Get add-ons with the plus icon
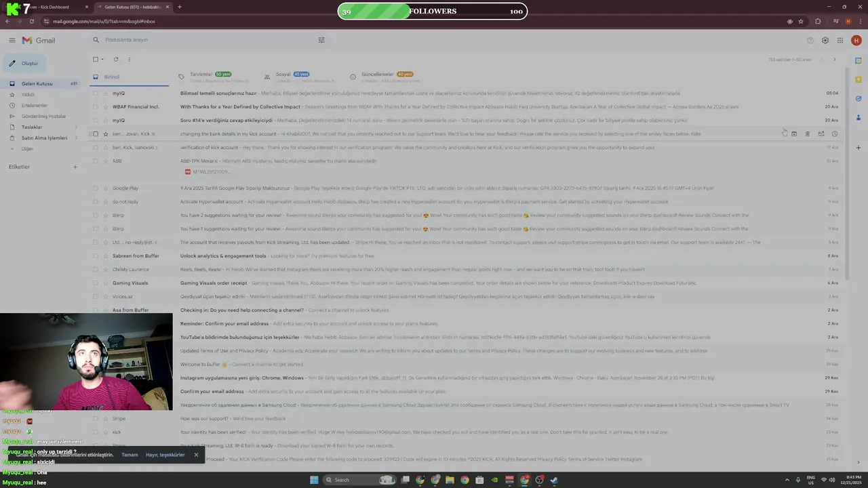The width and height of the screenshot is (868, 488). coord(859,147)
